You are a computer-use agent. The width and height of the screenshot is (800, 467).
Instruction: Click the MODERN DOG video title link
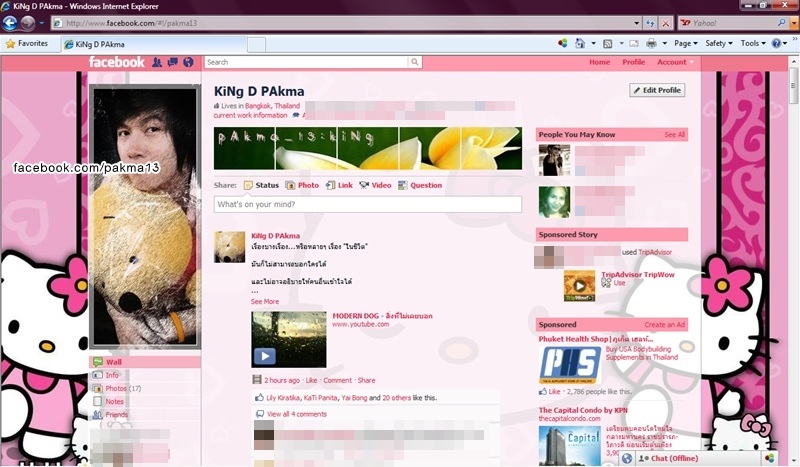[382, 316]
